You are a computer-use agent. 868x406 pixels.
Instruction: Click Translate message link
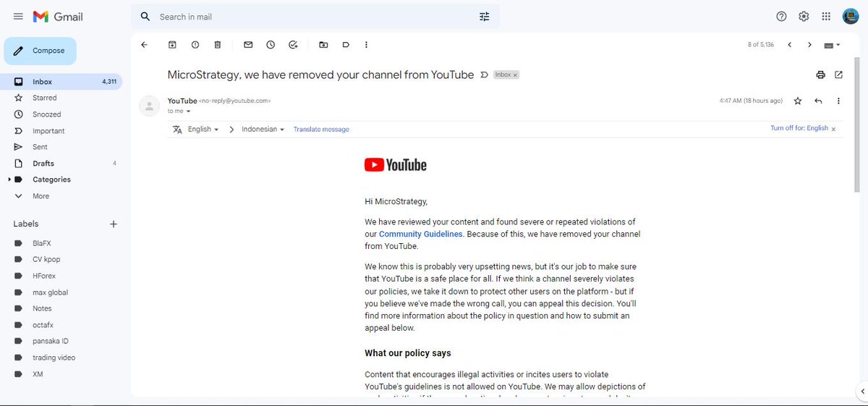click(321, 130)
